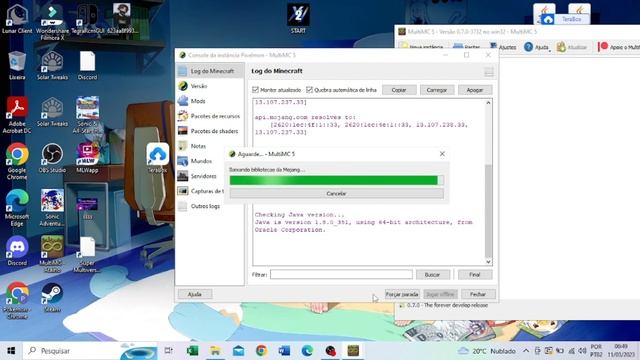Select Google Chrome desktop shortcut
The image size is (640, 360).
pyautogui.click(x=17, y=162)
